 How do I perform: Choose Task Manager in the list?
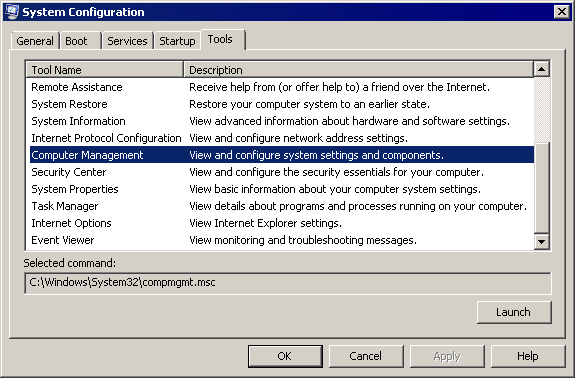282,206
